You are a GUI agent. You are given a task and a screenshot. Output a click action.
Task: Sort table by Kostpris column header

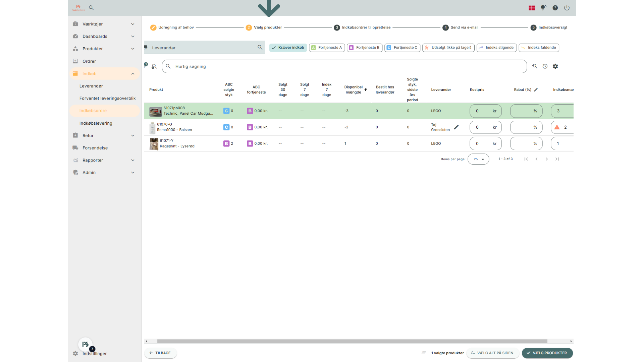coord(477,89)
